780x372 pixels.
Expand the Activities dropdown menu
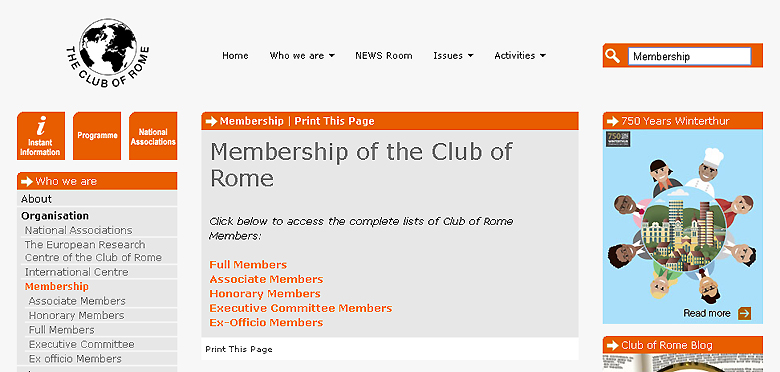pos(520,56)
